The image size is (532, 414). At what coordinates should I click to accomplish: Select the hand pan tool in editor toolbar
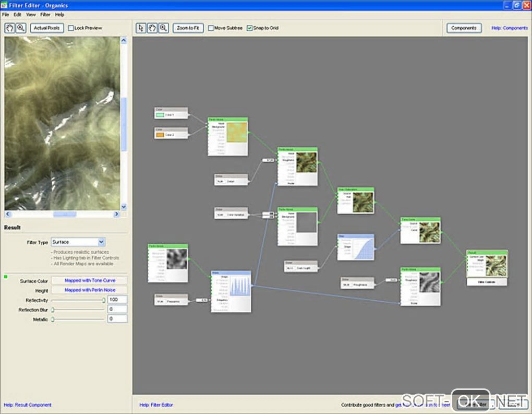tap(152, 28)
